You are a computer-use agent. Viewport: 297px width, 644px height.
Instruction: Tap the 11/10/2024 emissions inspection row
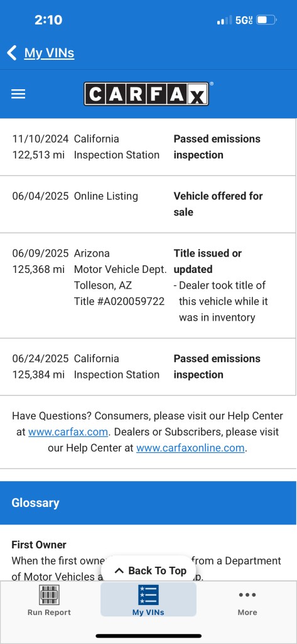tap(148, 147)
